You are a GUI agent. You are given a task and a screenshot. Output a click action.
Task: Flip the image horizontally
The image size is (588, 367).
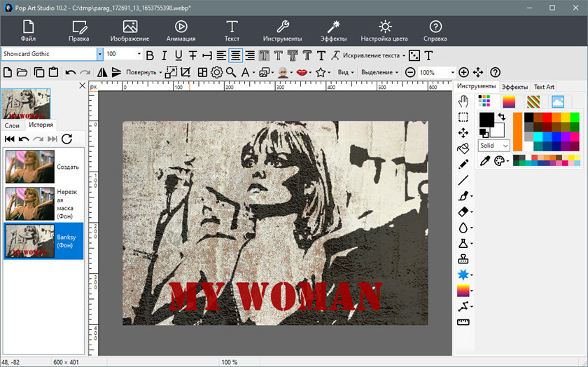102,72
